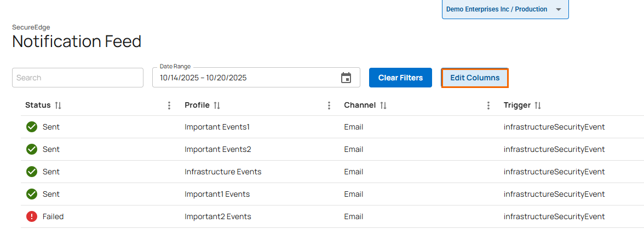The image size is (644, 229).
Task: Click Email channel for Important Events2
Action: click(353, 149)
